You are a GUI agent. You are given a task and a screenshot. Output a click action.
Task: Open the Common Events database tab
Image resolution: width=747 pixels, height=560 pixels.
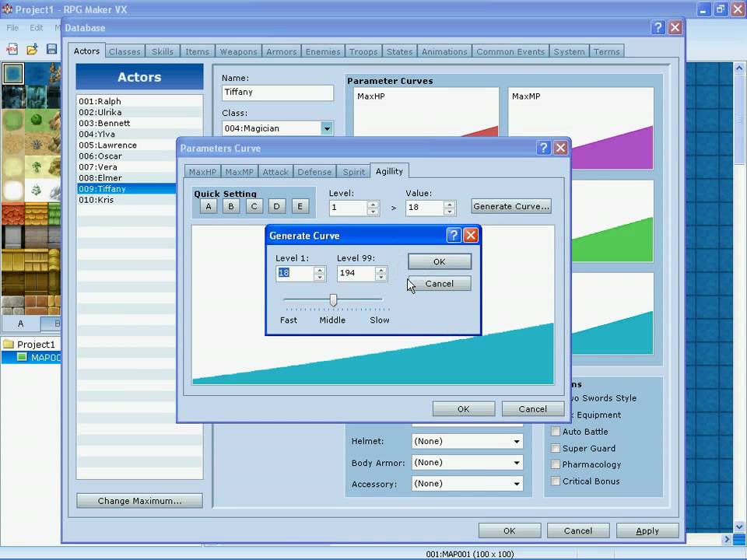pos(510,51)
